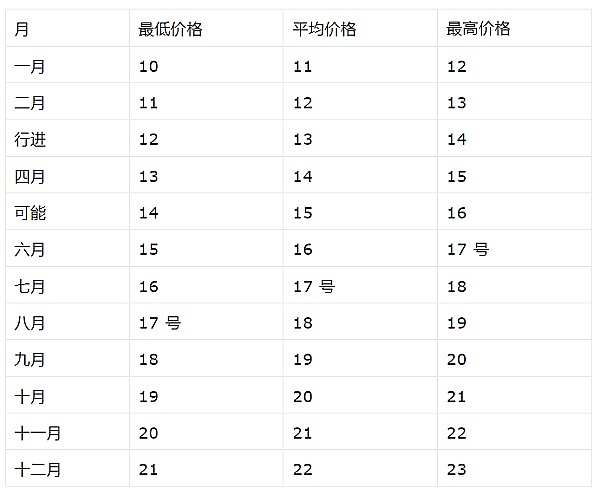The image size is (600, 495).
Task: Select the 四月 row label
Action: 30,177
